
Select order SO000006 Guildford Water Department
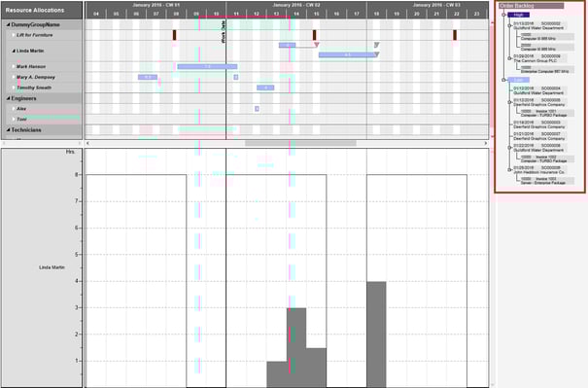(x=539, y=148)
